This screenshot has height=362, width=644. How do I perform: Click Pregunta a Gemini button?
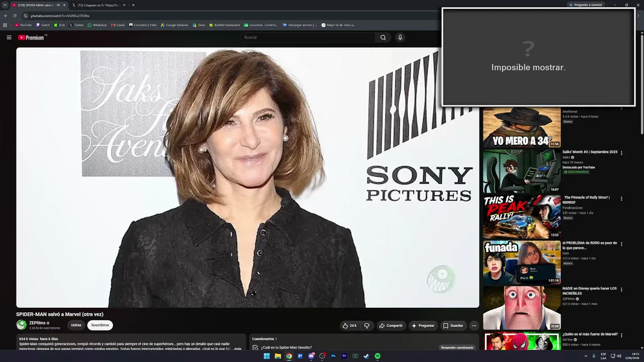[585, 5]
